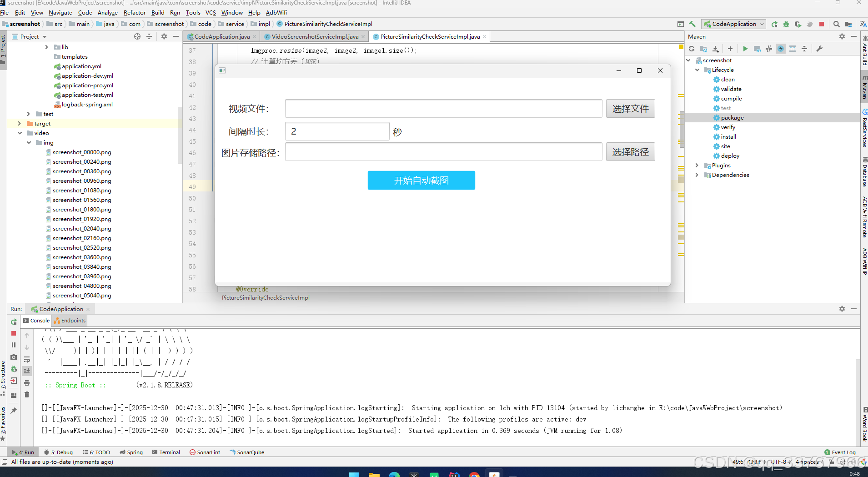Execute a Maven goal using the m icon
Screen dimensions: 868x477
757,49
